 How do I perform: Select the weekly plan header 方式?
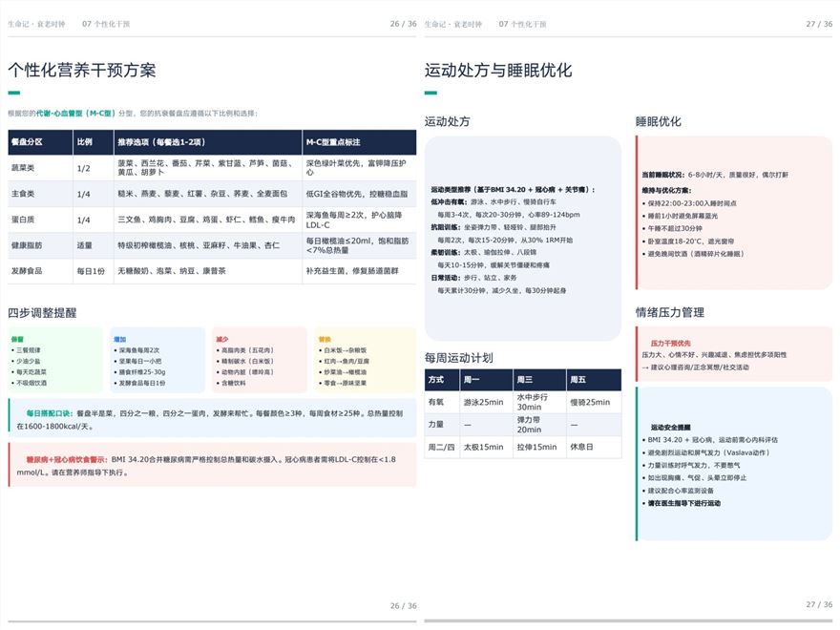pos(435,379)
